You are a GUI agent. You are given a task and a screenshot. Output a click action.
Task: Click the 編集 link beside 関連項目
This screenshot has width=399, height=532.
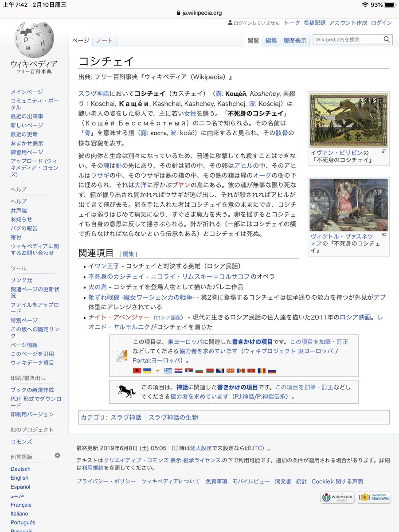tap(129, 254)
